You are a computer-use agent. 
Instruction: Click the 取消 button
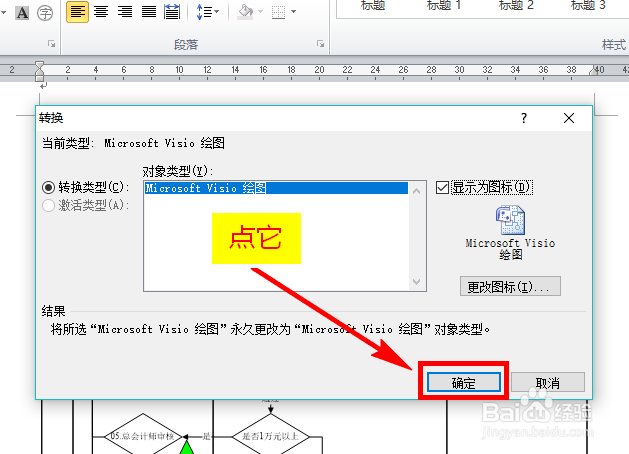click(x=548, y=383)
